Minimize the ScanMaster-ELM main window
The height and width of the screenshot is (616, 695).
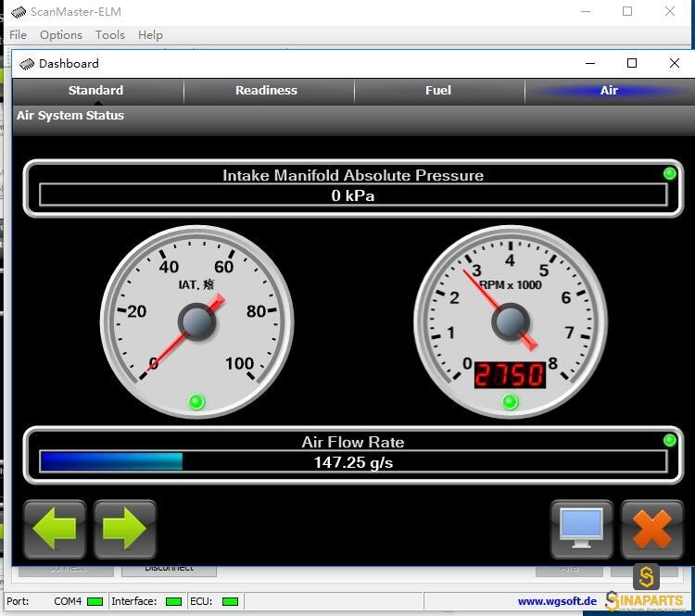[586, 12]
